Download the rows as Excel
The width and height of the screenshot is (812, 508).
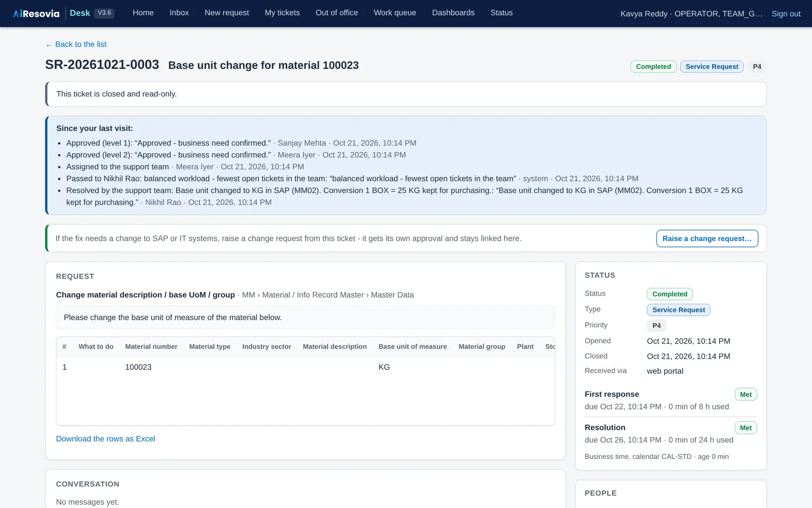pos(106,438)
